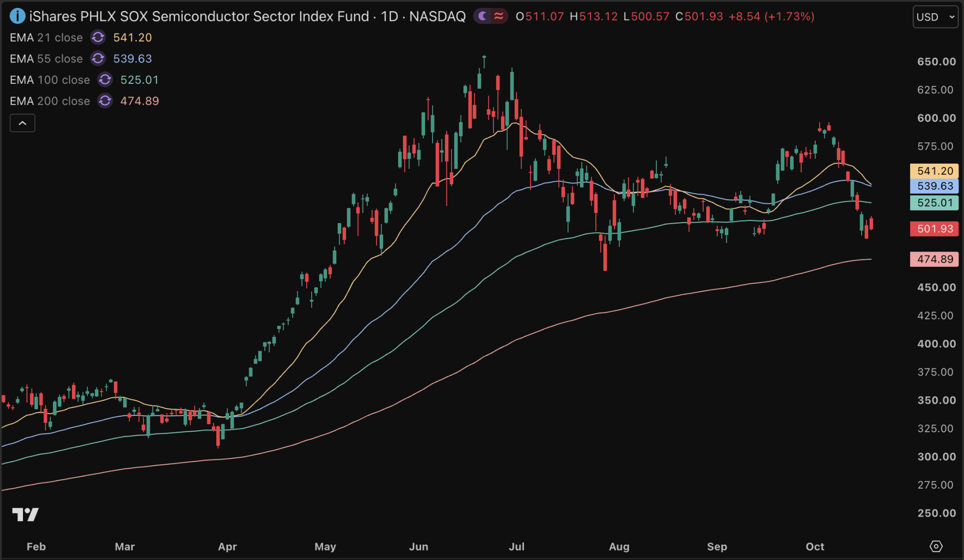Image resolution: width=964 pixels, height=560 pixels.
Task: Select the EMA 200 close indicator label
Action: 50,101
